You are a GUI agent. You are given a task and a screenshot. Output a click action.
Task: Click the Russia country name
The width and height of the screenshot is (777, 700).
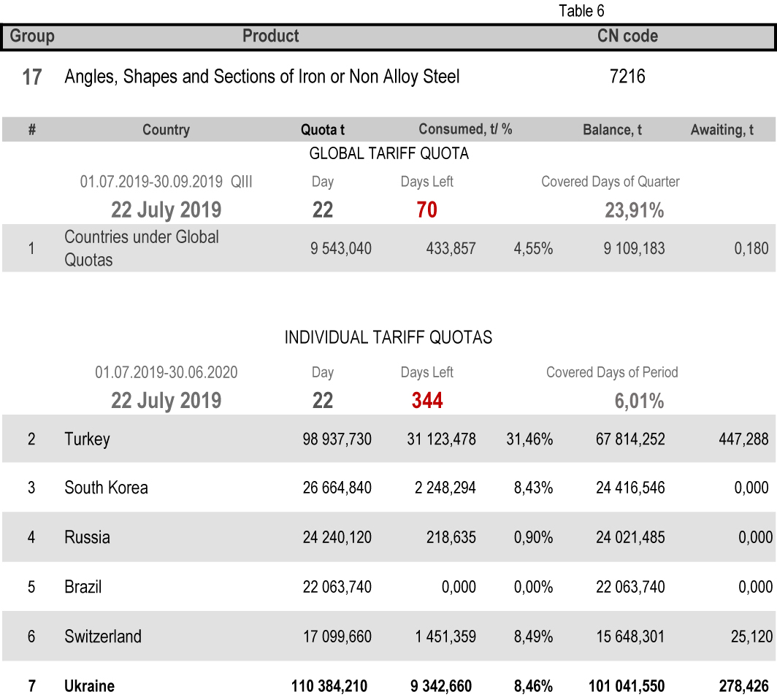point(87,537)
